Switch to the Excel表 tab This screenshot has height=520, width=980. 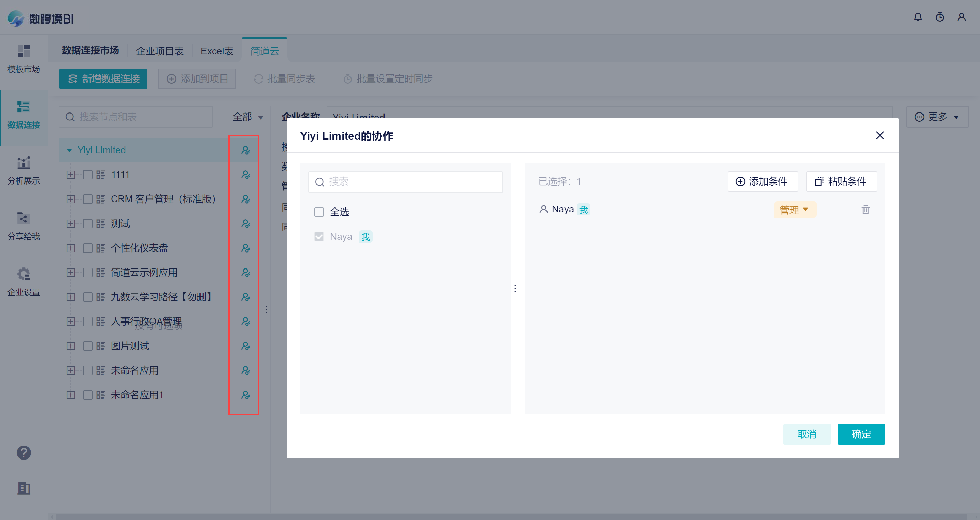217,51
